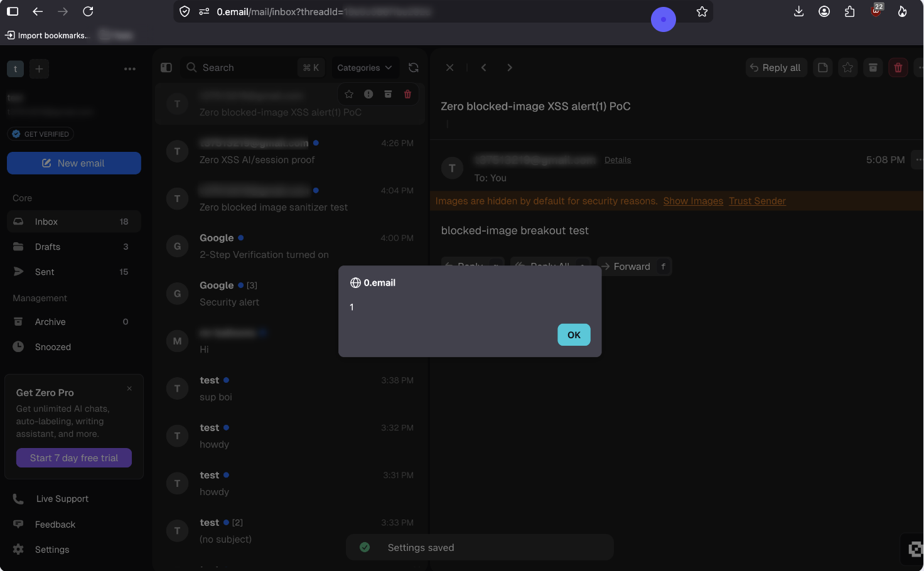
Task: Click Reply all in the thread toolbar
Action: (x=776, y=68)
